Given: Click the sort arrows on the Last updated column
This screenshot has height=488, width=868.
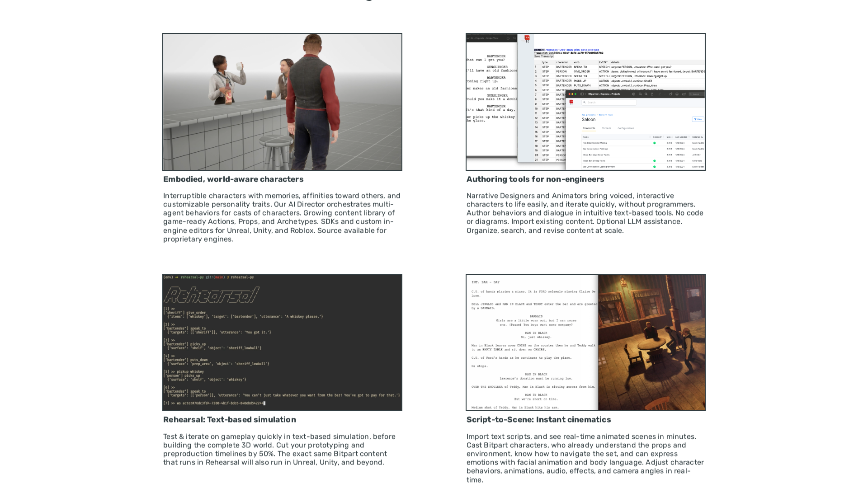Looking at the screenshot, I should [x=689, y=137].
